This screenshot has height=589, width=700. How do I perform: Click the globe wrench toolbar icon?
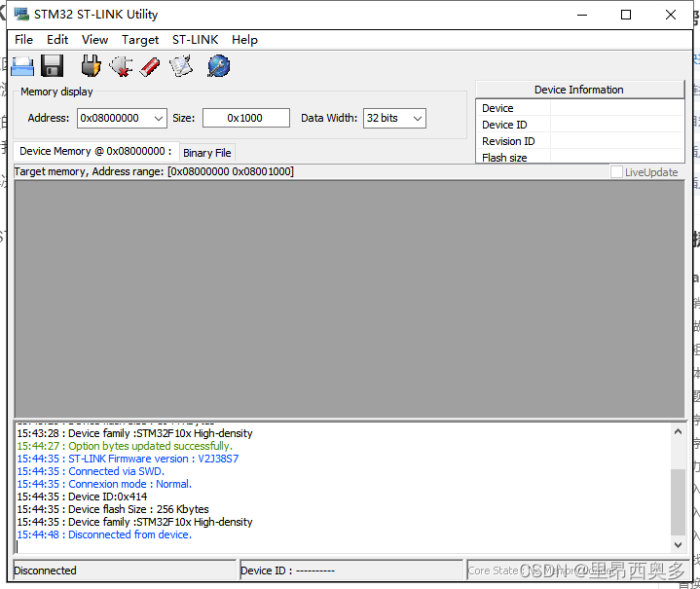pos(218,66)
